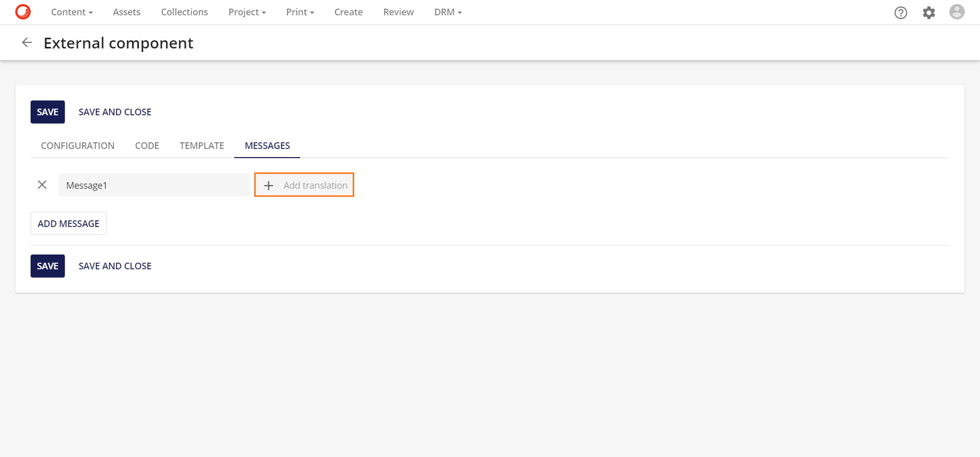Switch to the CODE tab
The height and width of the screenshot is (457, 980).
coord(147,146)
